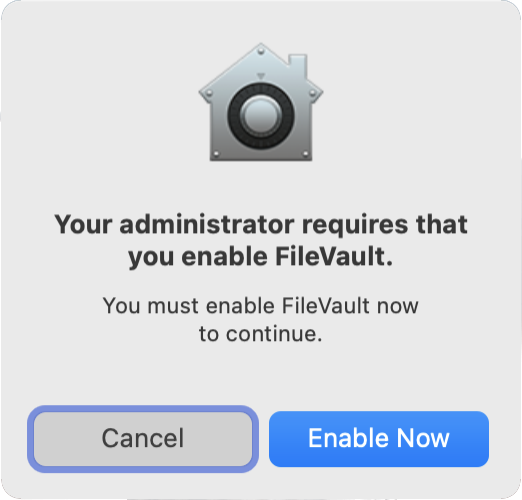Click the bold "Your administrator requires" heading
Image resolution: width=522 pixels, height=500 pixels.
pos(261,241)
